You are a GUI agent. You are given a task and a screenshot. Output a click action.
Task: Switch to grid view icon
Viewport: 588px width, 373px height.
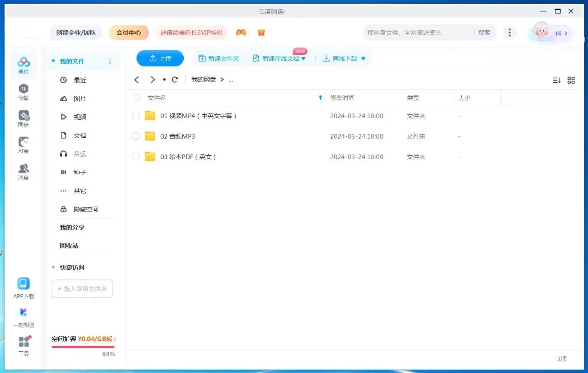[571, 80]
